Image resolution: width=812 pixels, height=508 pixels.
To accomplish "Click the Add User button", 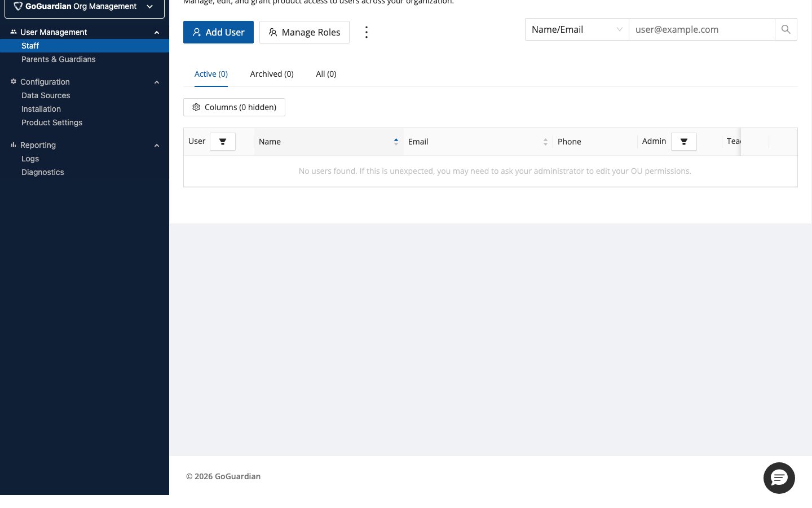I will pos(218,32).
